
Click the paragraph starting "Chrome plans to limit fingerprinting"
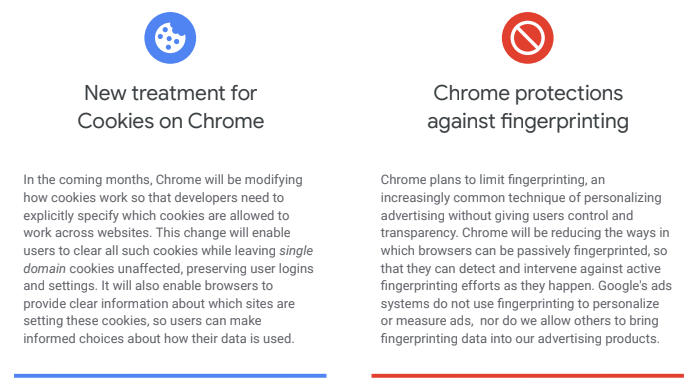pos(526,259)
